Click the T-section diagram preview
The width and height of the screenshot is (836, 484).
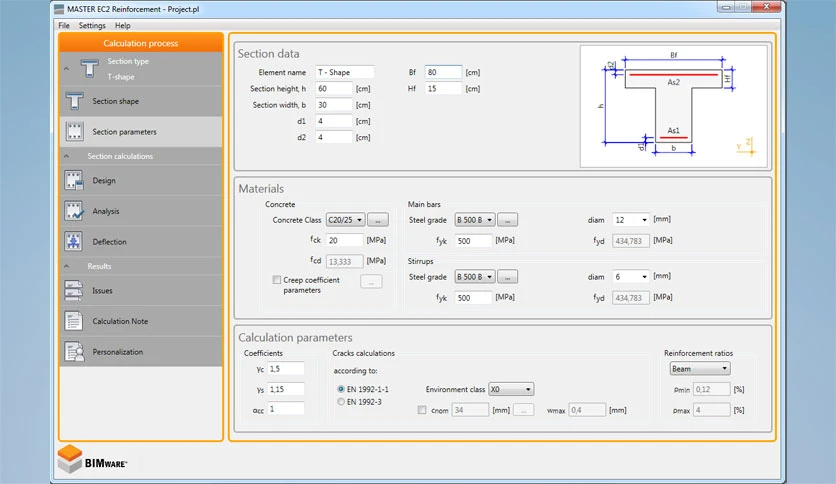[674, 106]
